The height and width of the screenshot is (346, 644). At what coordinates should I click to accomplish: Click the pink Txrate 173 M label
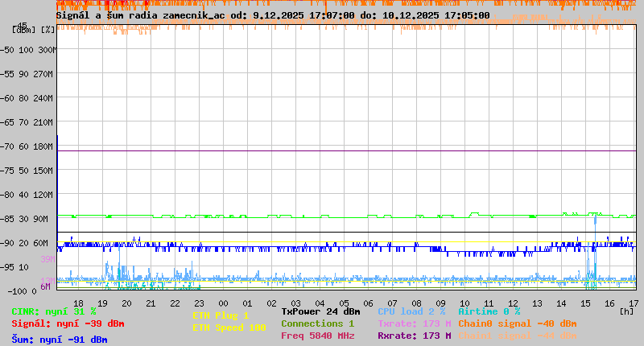coord(414,323)
